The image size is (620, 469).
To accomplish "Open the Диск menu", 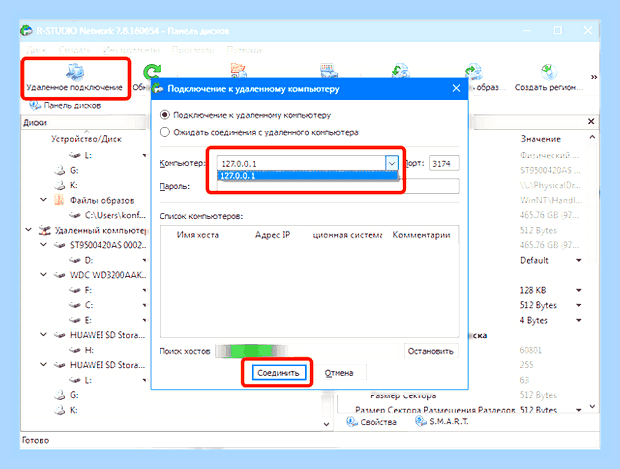I will click(37, 50).
